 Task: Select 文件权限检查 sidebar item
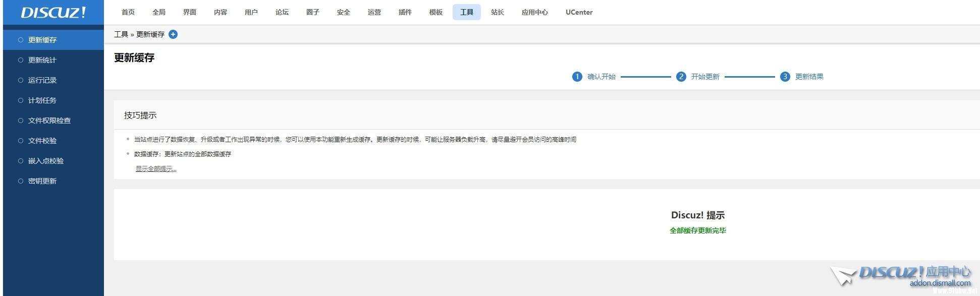(x=49, y=121)
